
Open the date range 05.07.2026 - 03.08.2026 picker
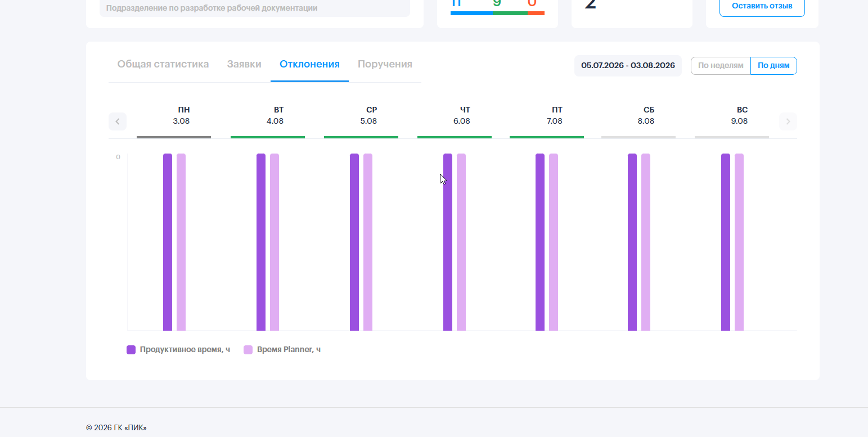pos(628,66)
